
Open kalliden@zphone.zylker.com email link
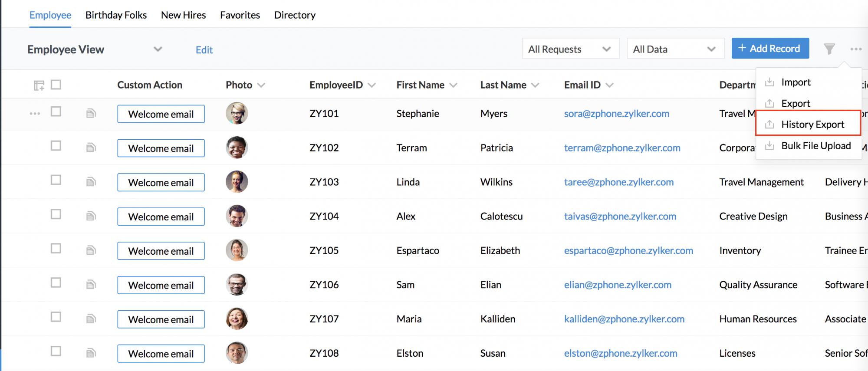tap(624, 319)
